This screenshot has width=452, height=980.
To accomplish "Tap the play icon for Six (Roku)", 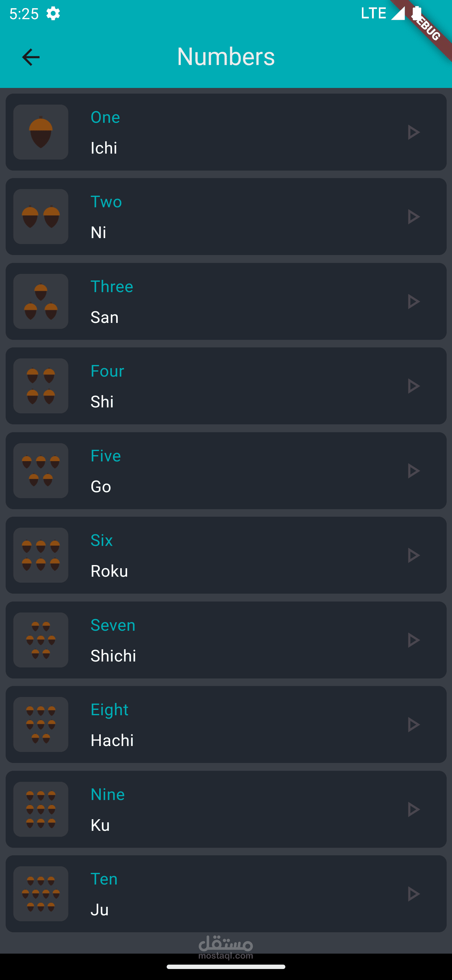I will [x=414, y=555].
